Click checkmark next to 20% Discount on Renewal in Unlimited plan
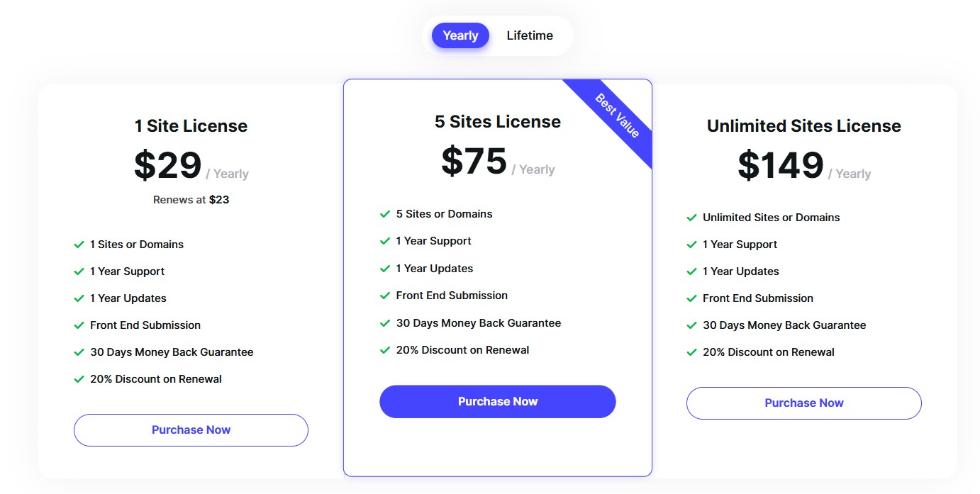The height and width of the screenshot is (494, 980). pos(692,352)
